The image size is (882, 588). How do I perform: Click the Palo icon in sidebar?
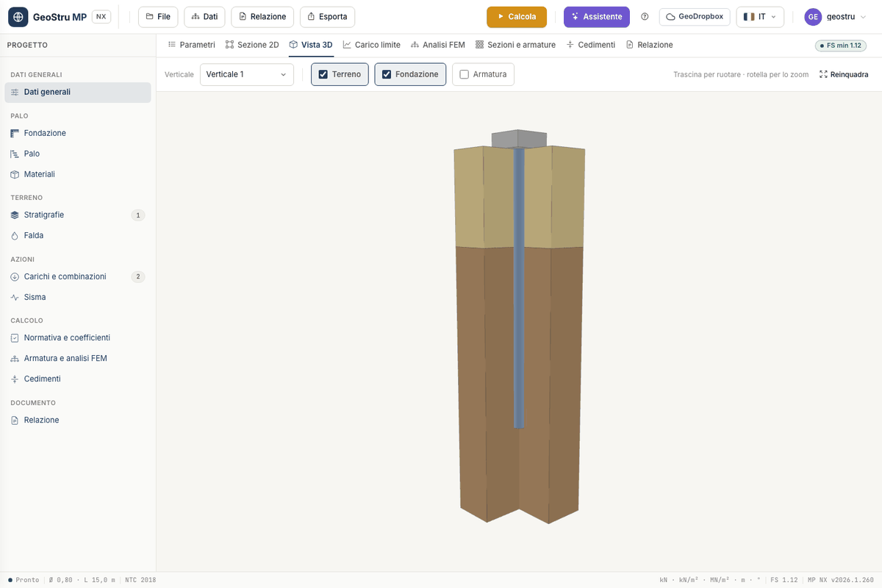pyautogui.click(x=15, y=154)
